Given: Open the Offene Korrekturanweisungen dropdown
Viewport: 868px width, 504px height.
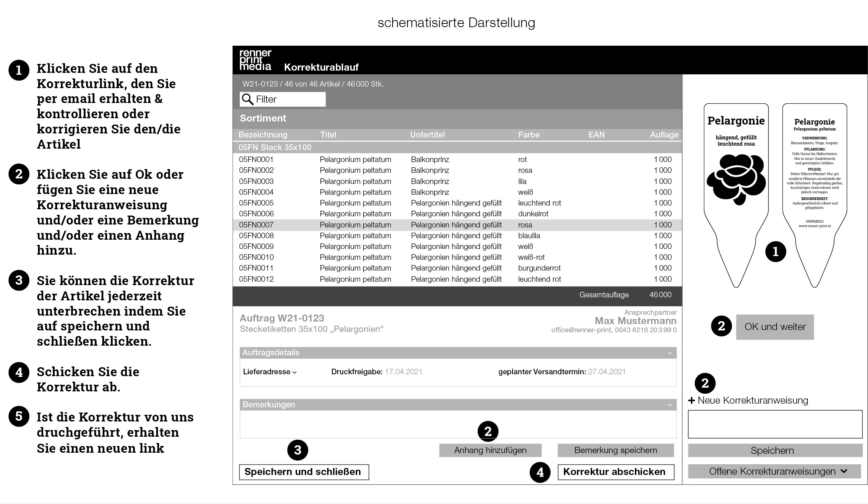Looking at the screenshot, I should point(774,471).
